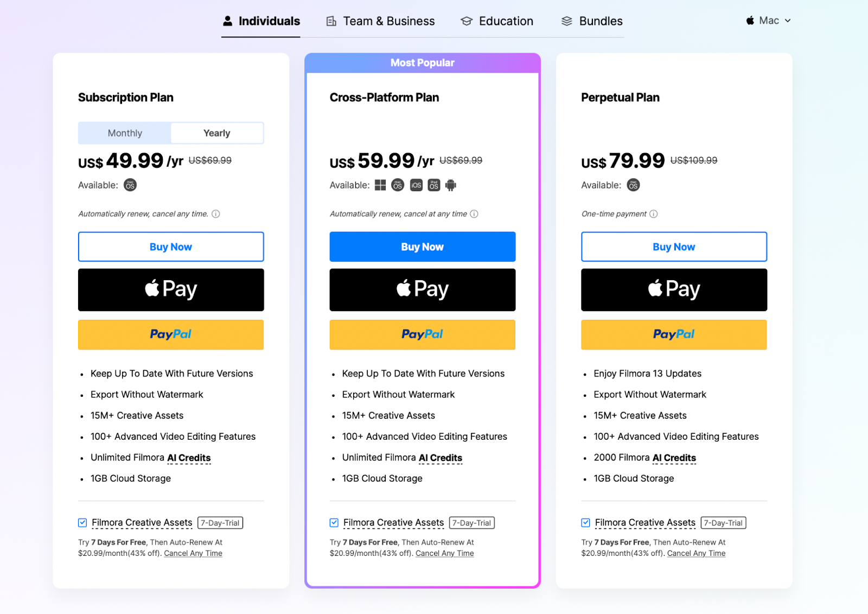The height and width of the screenshot is (614, 868).
Task: Choose Apple Pay for Subscription Plan
Action: (x=171, y=290)
